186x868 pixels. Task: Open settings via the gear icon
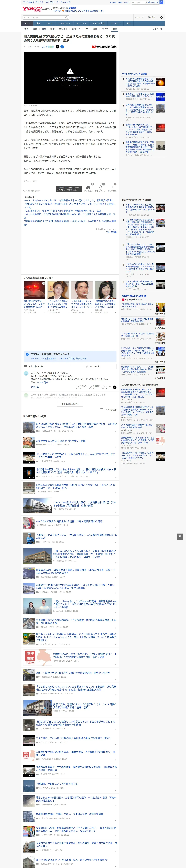click(x=161, y=18)
